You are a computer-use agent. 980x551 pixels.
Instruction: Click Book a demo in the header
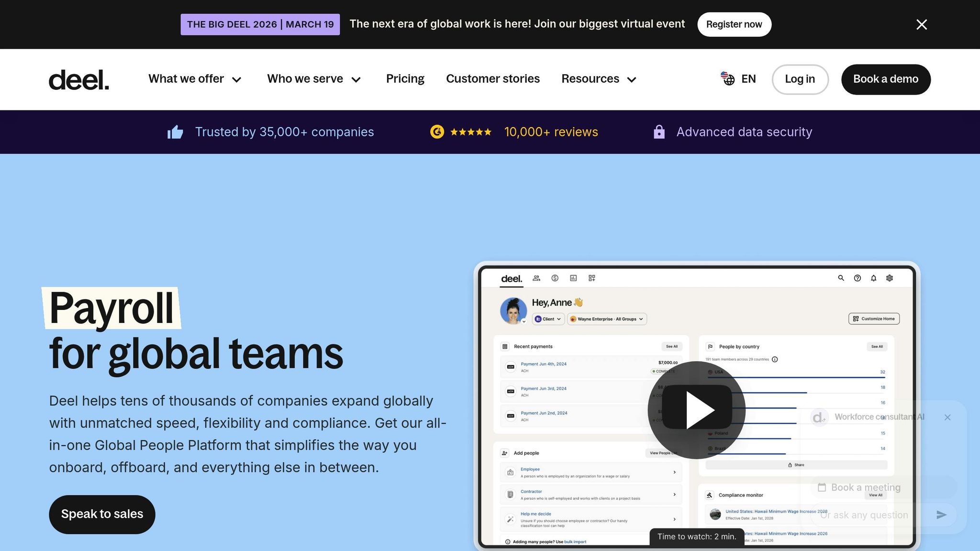point(885,79)
